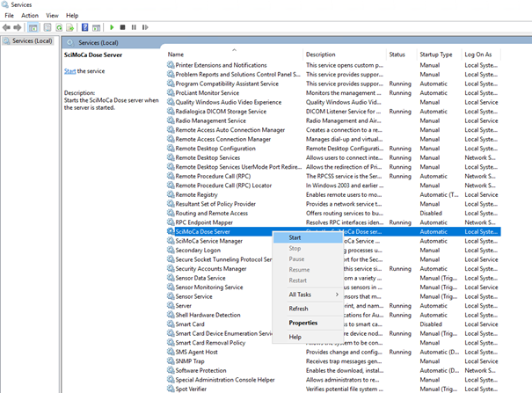The image size is (532, 393).
Task: Sort by the Description column header
Action: pos(321,55)
